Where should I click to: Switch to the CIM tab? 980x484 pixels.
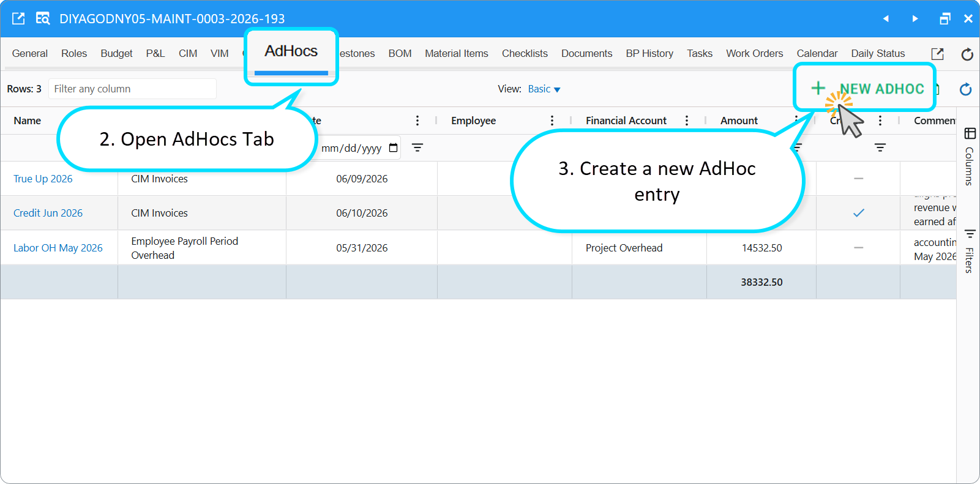188,53
